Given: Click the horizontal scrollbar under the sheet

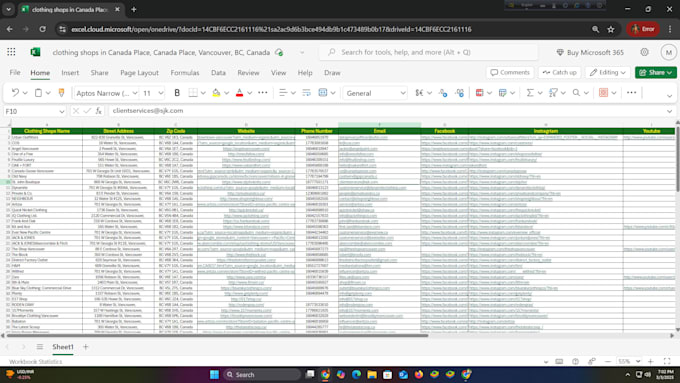Looking at the screenshot, I should point(217,335).
